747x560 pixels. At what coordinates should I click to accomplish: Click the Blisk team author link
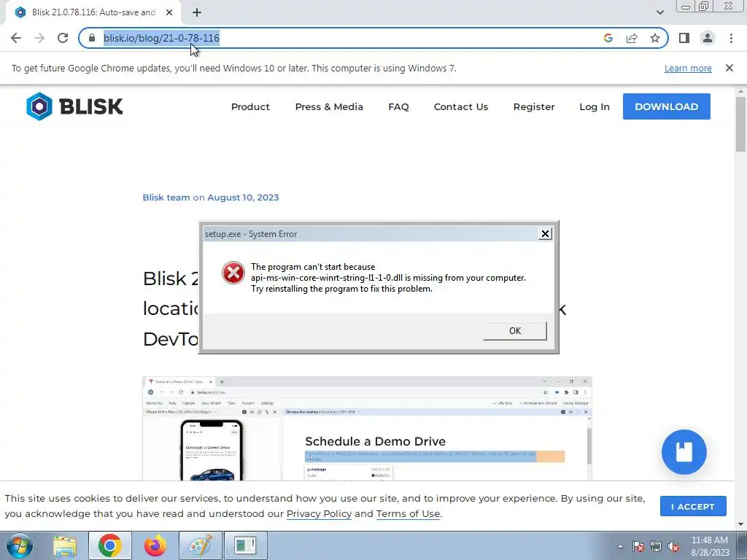tap(166, 197)
